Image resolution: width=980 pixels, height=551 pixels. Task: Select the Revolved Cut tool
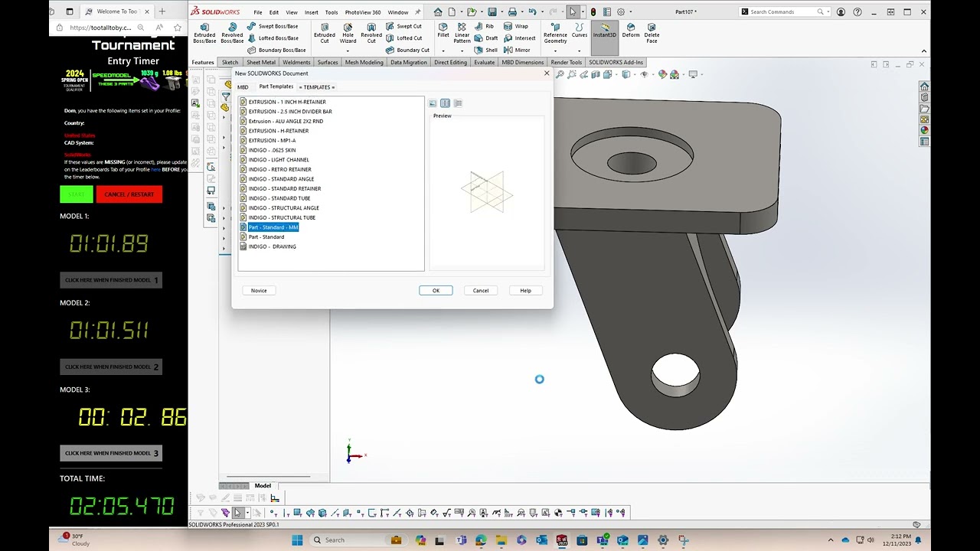point(371,32)
